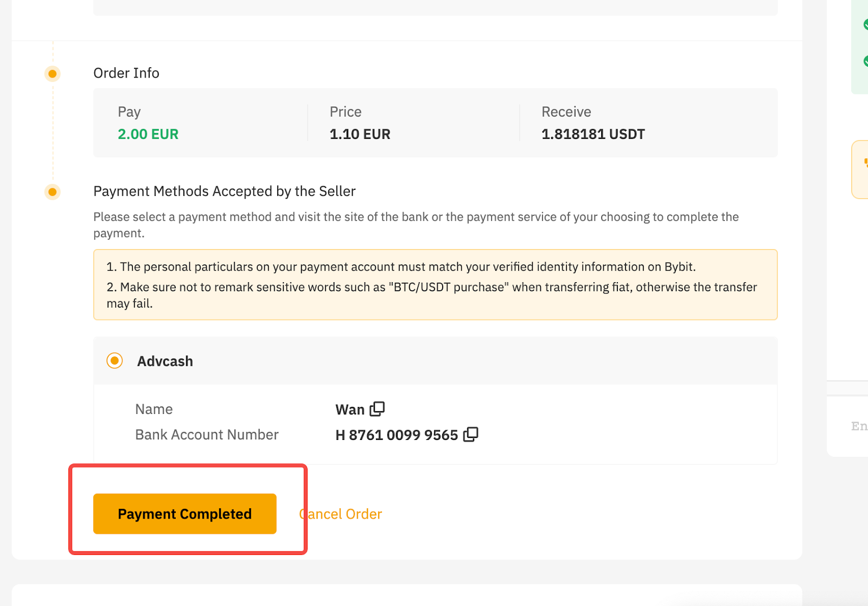Click the Order Info step marker dot
The width and height of the screenshot is (868, 606).
(53, 74)
